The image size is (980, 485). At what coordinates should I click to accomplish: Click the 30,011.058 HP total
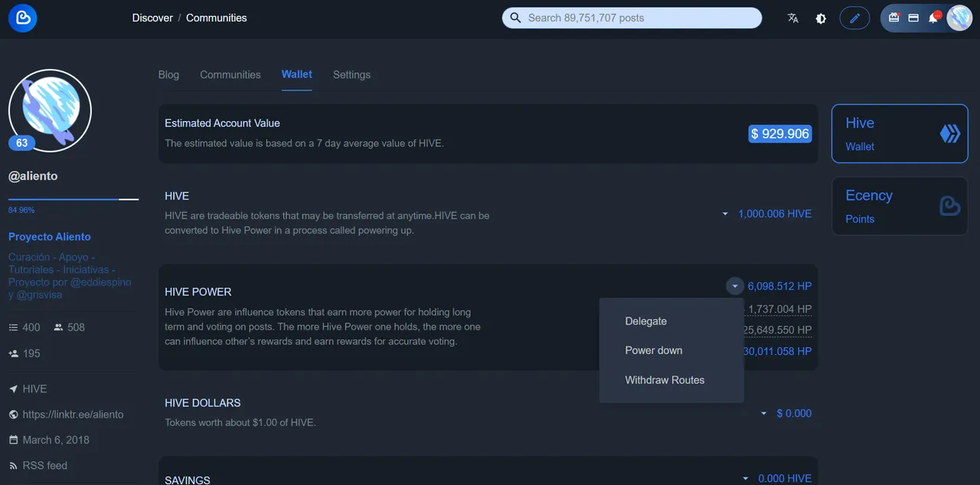(x=778, y=351)
